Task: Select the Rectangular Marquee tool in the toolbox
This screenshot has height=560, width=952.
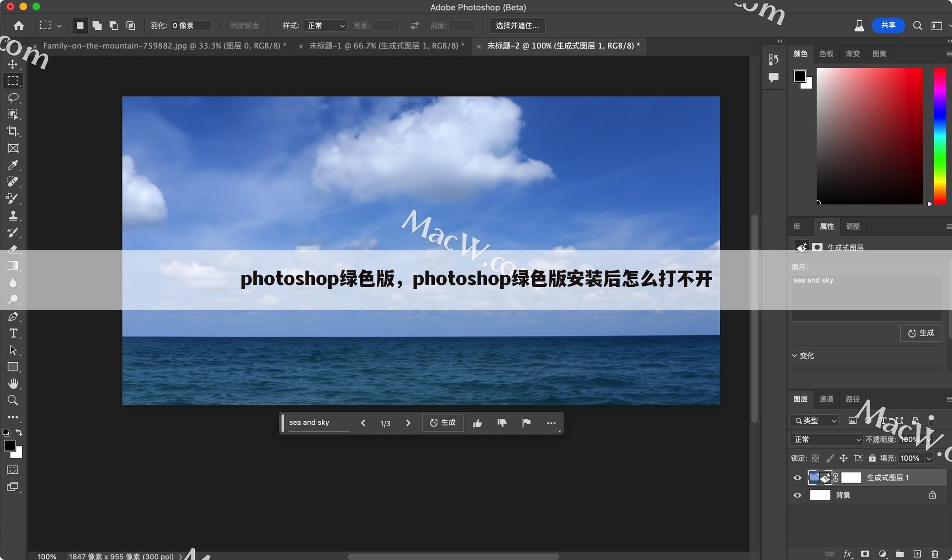Action: pos(13,81)
